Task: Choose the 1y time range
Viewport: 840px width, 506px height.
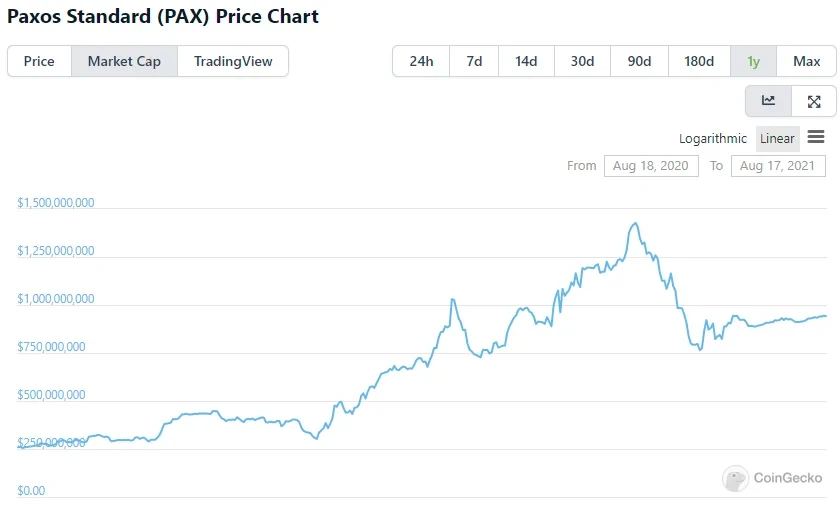Action: click(x=753, y=61)
